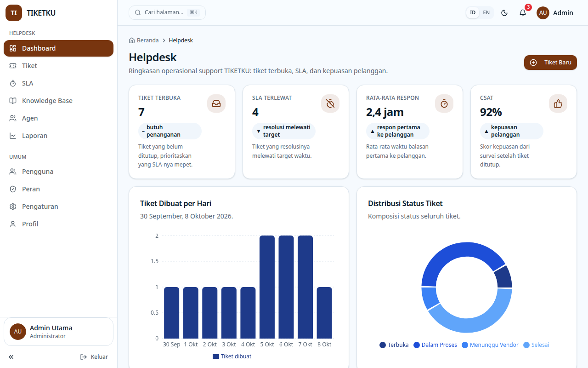Click the AU avatar in top bar

point(543,13)
